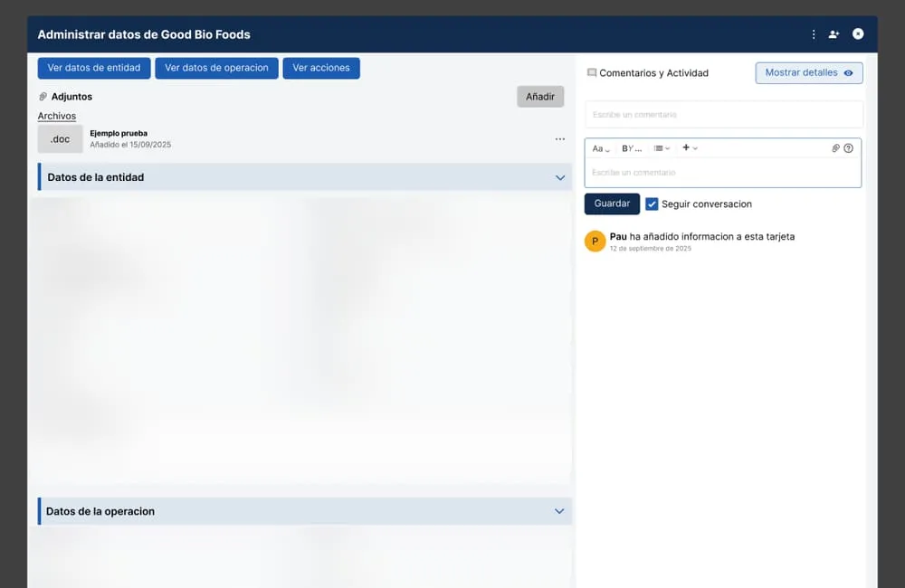Click the Adjuntos paperclip icon
905x588 pixels.
43,97
